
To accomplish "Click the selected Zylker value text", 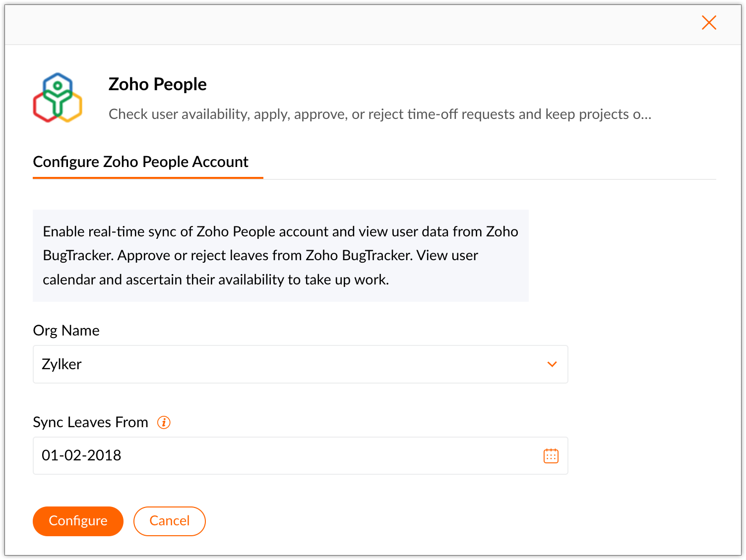I will pyautogui.click(x=62, y=364).
